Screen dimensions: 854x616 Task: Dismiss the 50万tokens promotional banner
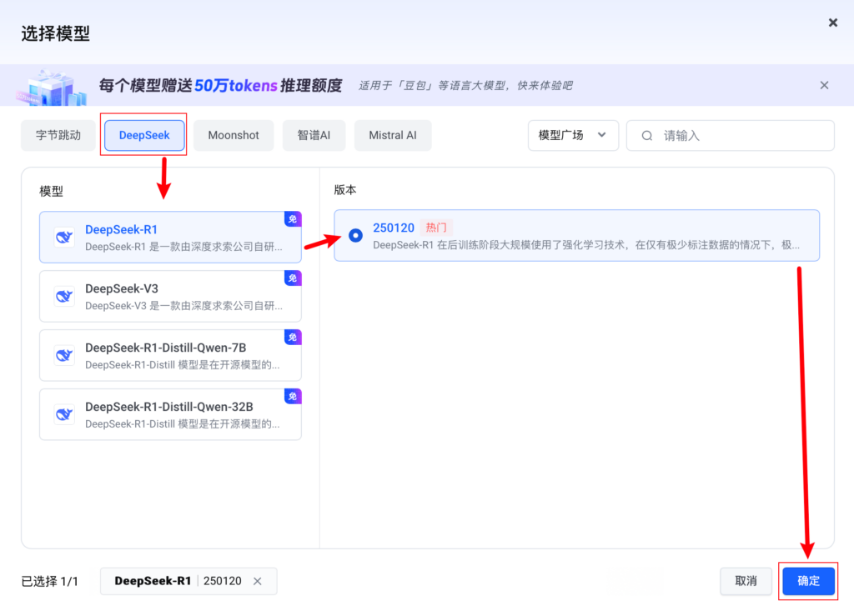pyautogui.click(x=824, y=85)
